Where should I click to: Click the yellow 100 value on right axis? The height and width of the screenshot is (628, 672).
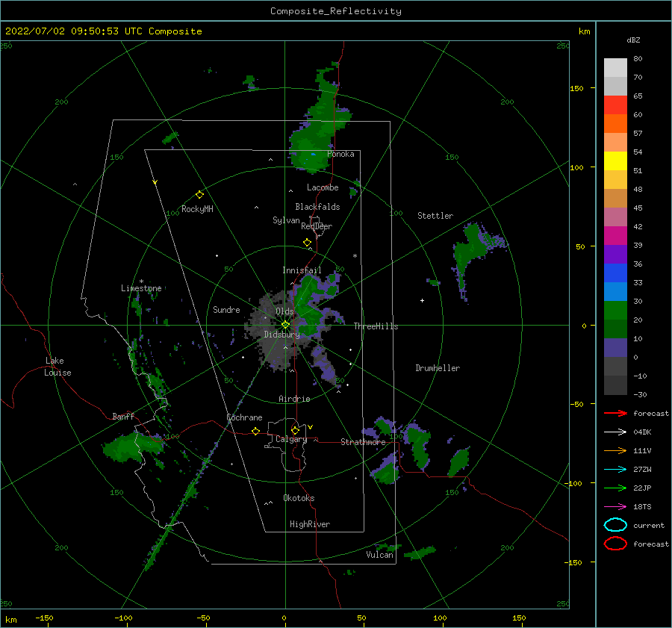[576, 167]
